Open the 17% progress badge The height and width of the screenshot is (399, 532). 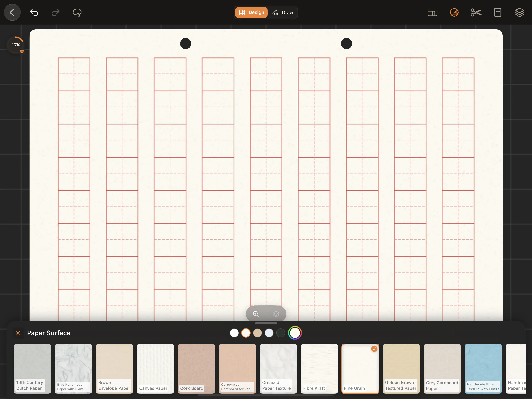click(x=16, y=45)
